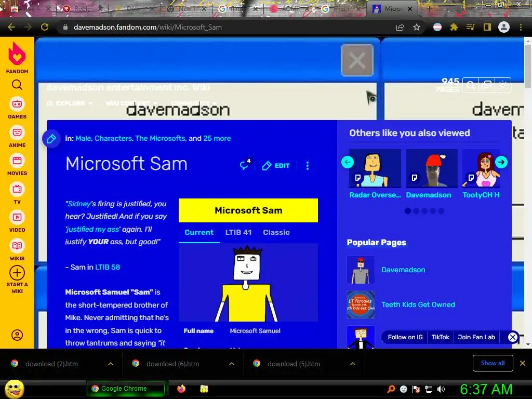
Task: Click the EDIT button on the article
Action: [x=276, y=166]
